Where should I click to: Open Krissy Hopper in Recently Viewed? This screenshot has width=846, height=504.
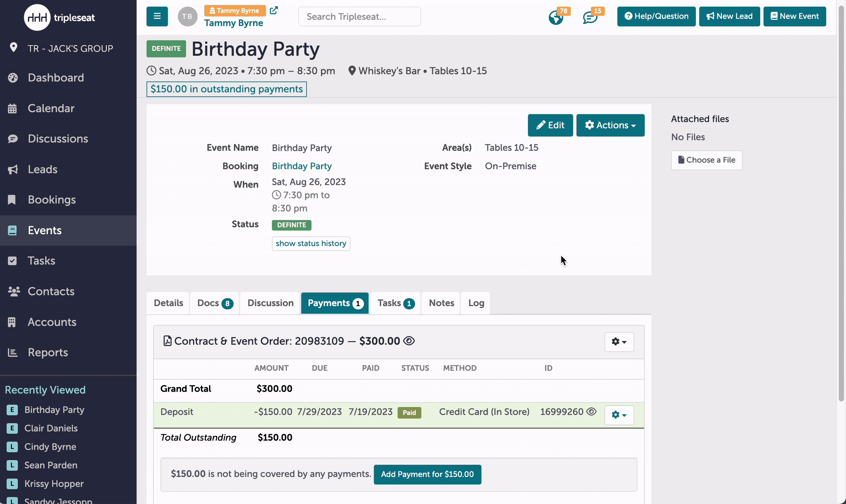click(x=54, y=484)
